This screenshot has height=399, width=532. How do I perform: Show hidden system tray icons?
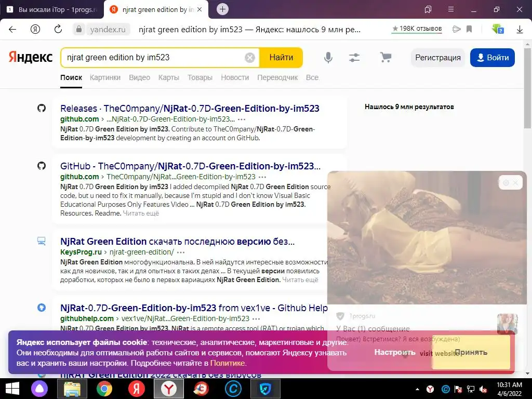[417, 389]
